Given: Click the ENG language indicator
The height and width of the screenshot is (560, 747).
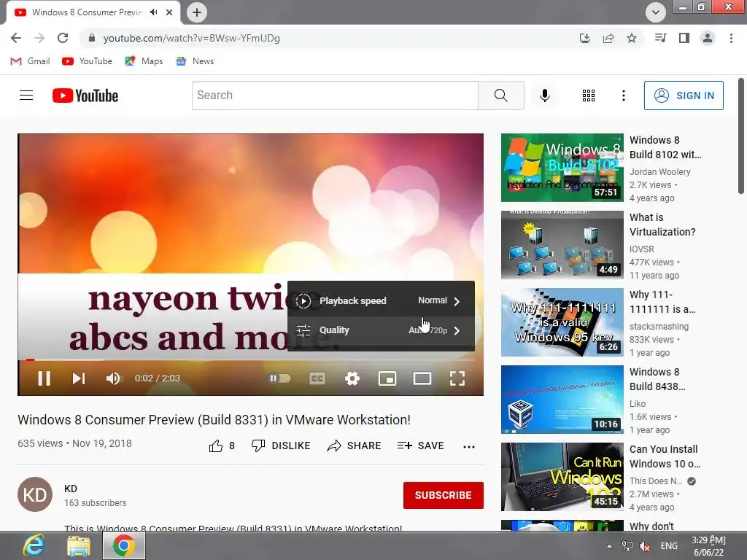Looking at the screenshot, I should [x=669, y=546].
